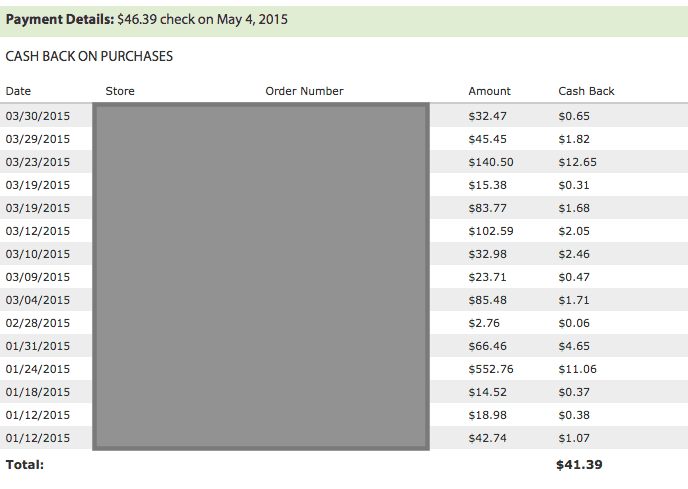Click date 03/19/2015 in the $83.77 row
The image size is (688, 489).
pyautogui.click(x=38, y=208)
